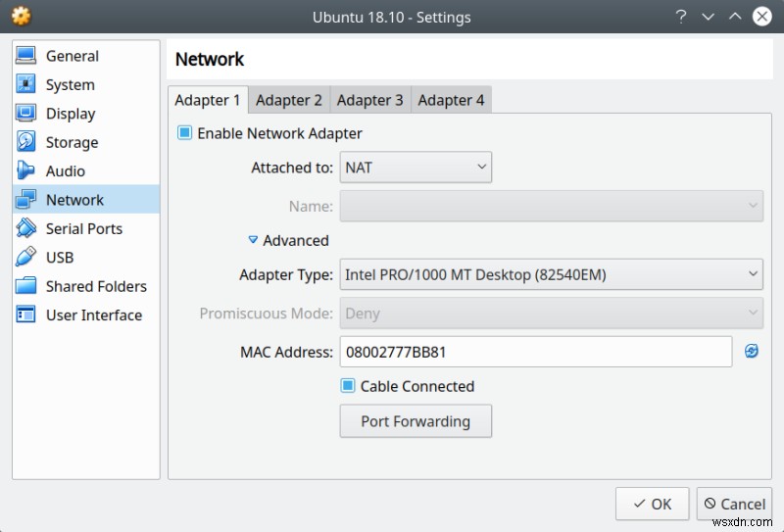
Task: Click the User Interface window icon
Action: (x=25, y=314)
